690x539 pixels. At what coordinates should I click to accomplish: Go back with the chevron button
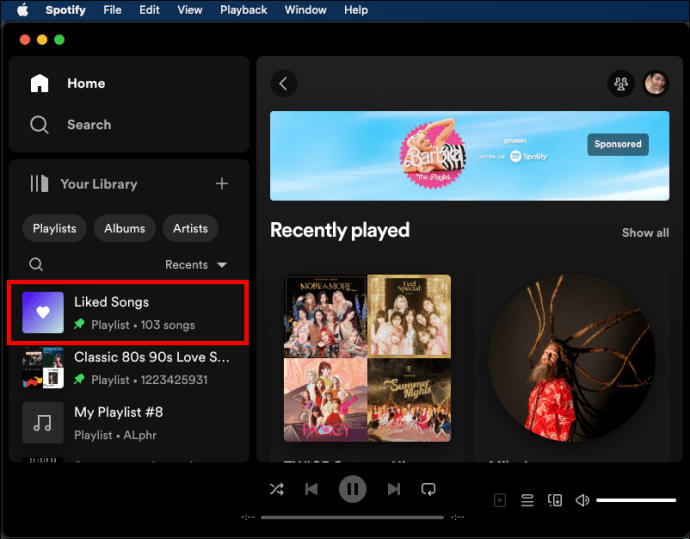click(x=284, y=83)
